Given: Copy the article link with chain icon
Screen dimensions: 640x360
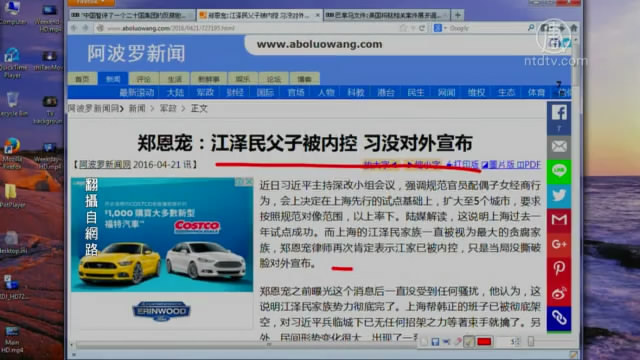Looking at the screenshot, I should (559, 317).
